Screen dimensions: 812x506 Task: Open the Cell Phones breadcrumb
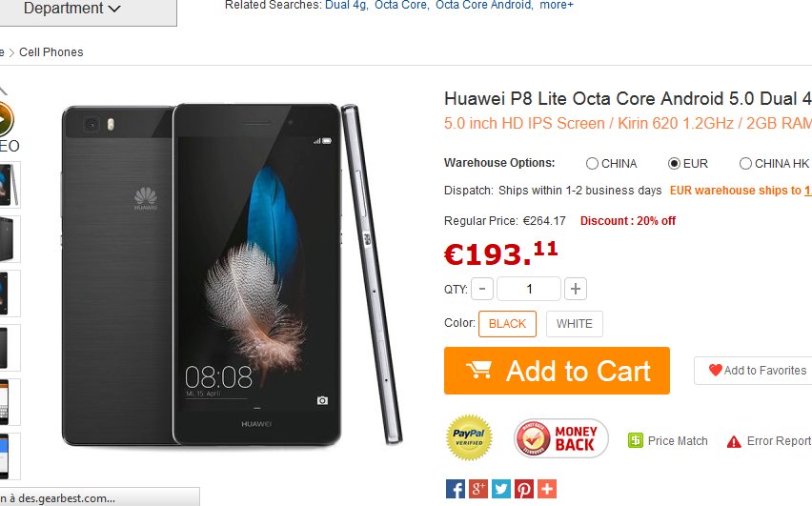pyautogui.click(x=51, y=52)
